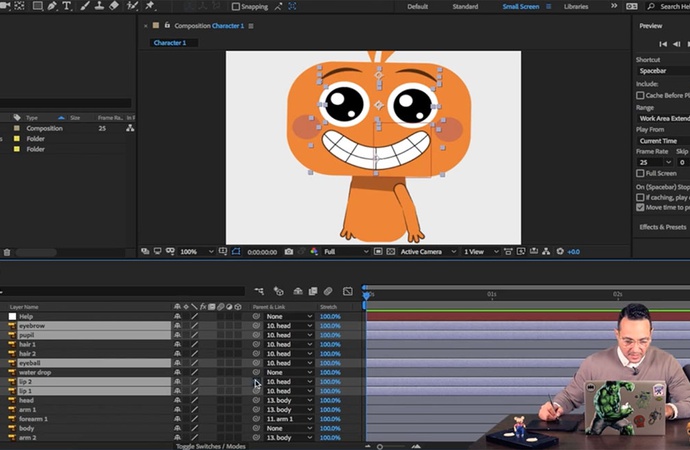Enable frame blending timeline button

tap(313, 291)
